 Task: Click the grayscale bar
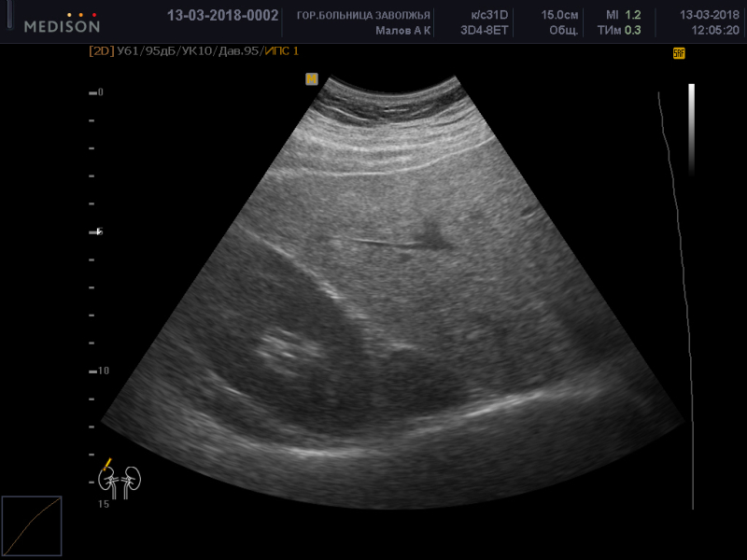(x=691, y=131)
